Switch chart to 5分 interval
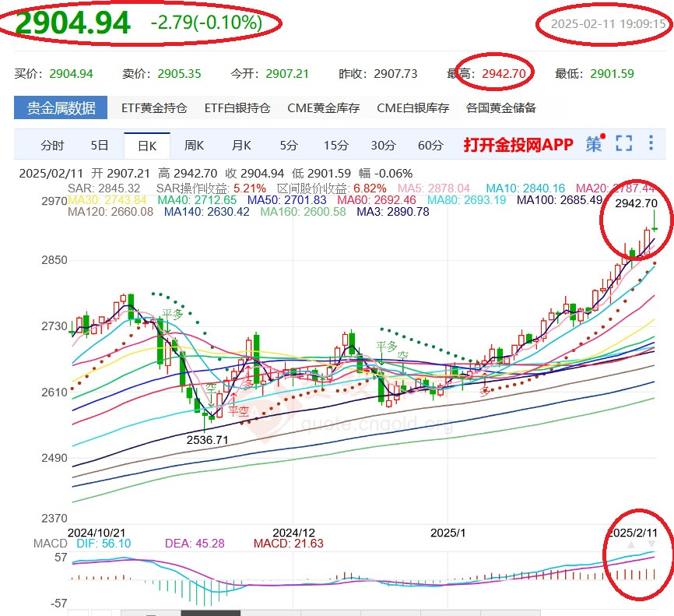 click(x=289, y=146)
